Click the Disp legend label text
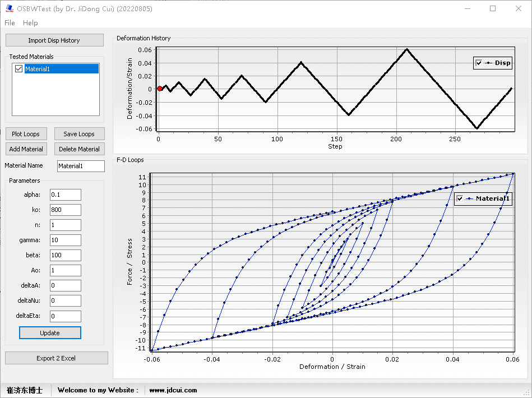This screenshot has height=398, width=532. [502, 63]
